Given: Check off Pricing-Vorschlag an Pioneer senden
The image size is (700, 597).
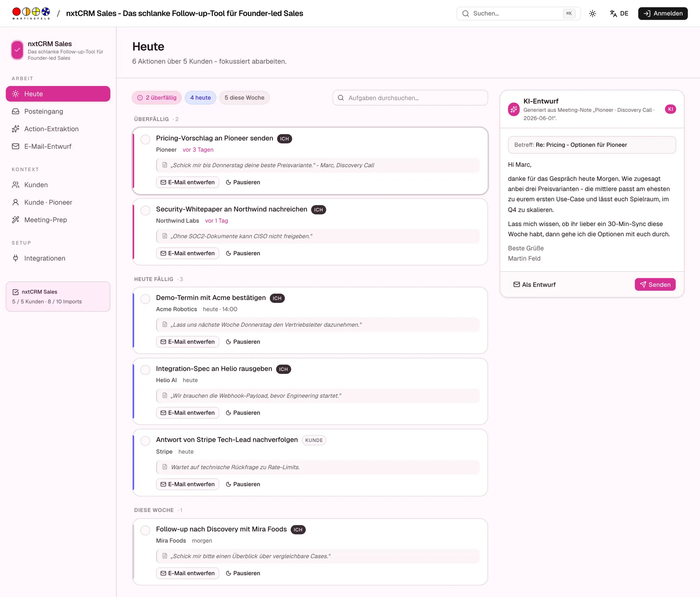Looking at the screenshot, I should (145, 139).
